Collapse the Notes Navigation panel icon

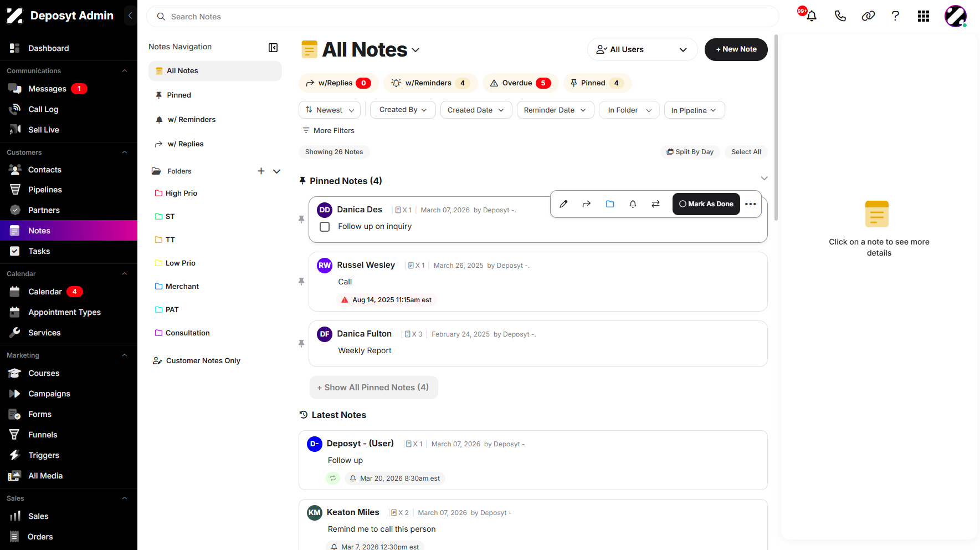tap(273, 48)
